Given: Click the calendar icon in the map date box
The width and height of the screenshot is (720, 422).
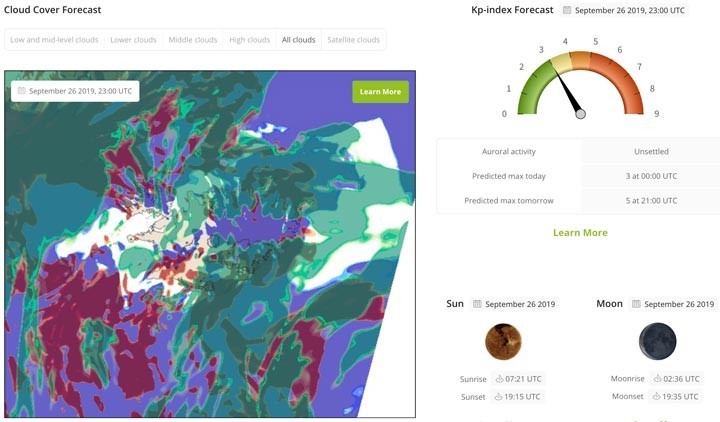Looking at the screenshot, I should [x=22, y=91].
